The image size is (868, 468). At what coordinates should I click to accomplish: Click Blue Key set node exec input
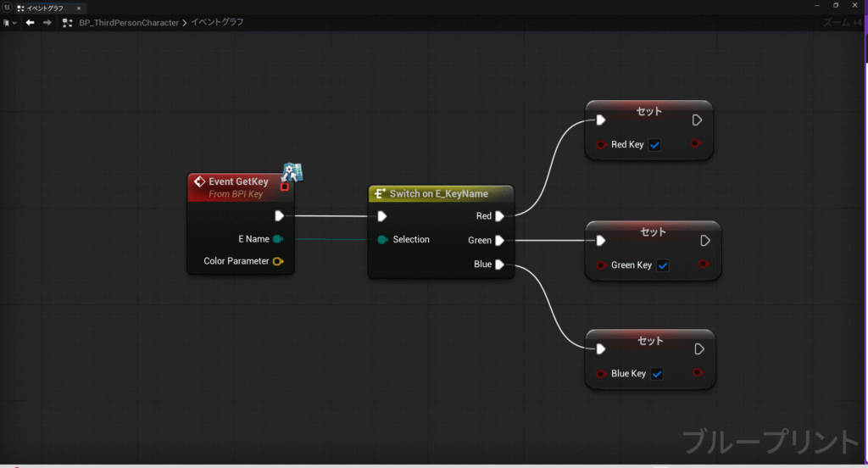point(601,349)
